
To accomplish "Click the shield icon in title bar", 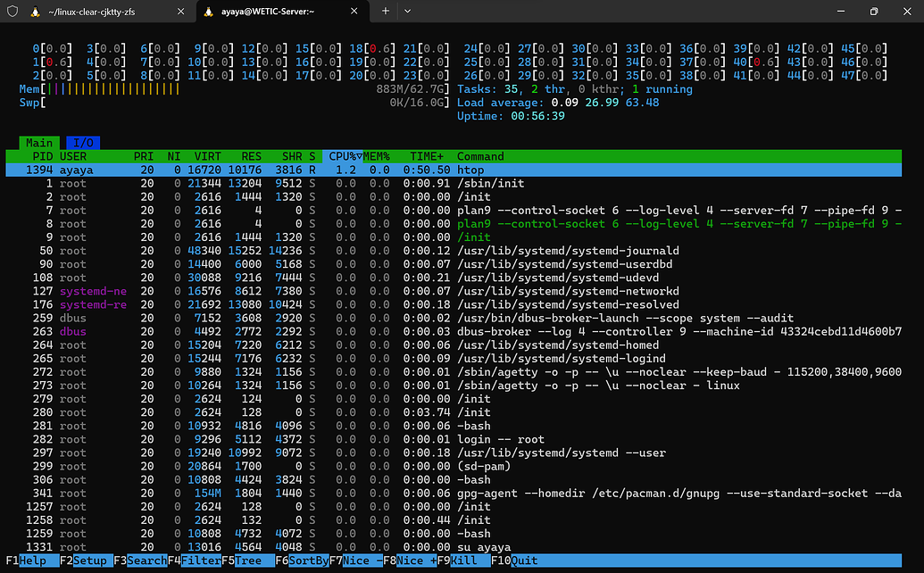I will tap(12, 12).
